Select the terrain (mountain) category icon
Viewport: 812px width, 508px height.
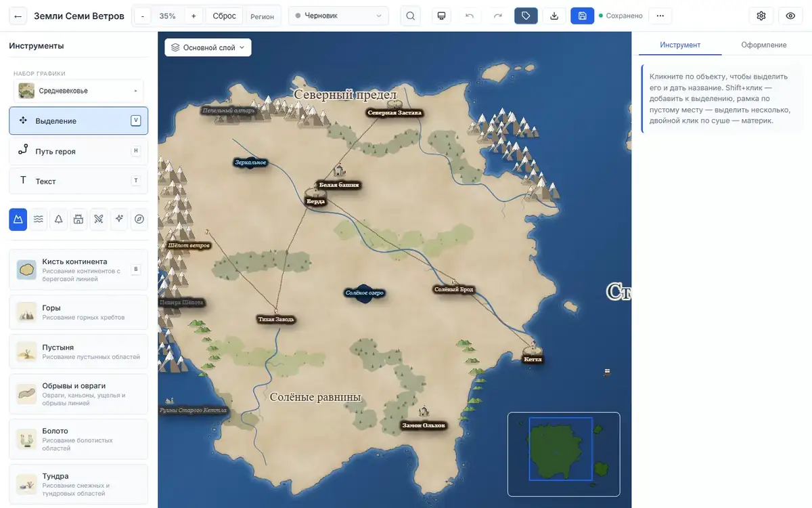(18, 219)
